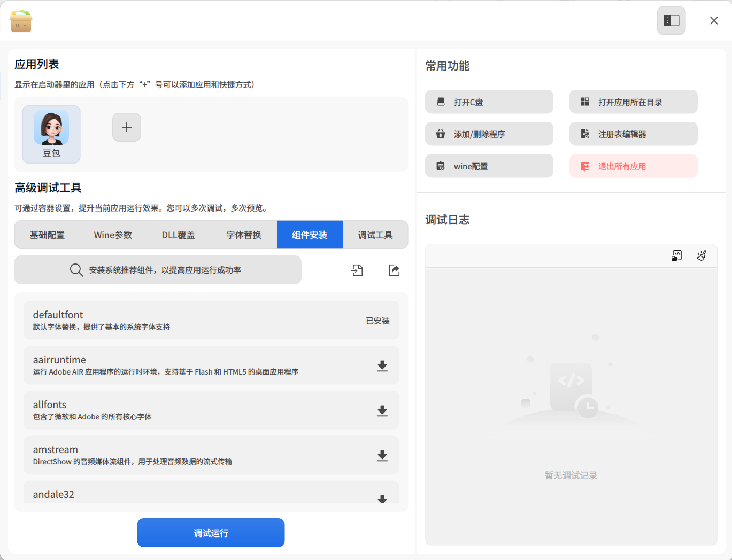Click the 打开应用所在目录 button
The height and width of the screenshot is (560, 732).
[x=634, y=102]
